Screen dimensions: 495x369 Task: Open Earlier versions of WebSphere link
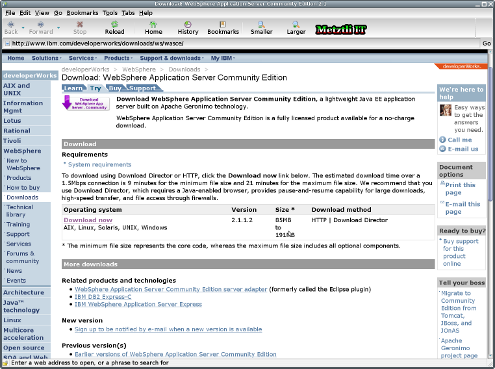pos(175,354)
